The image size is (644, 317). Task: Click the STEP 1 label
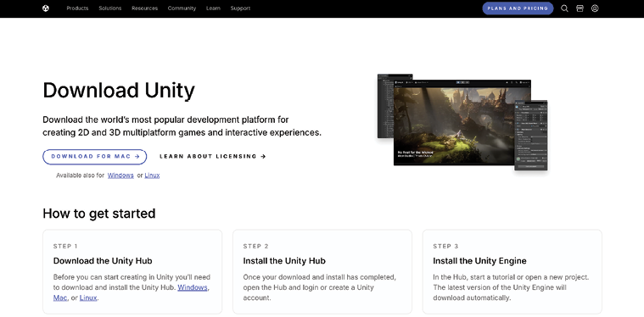click(x=65, y=246)
